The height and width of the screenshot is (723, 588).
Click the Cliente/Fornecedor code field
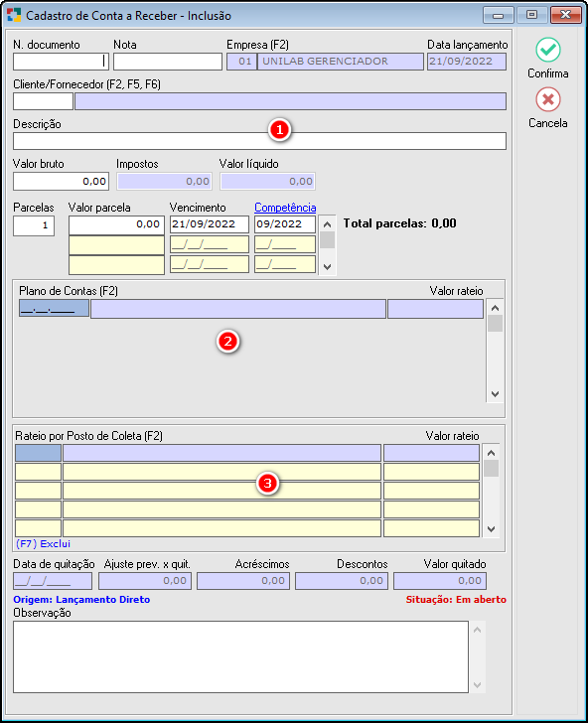(43, 101)
